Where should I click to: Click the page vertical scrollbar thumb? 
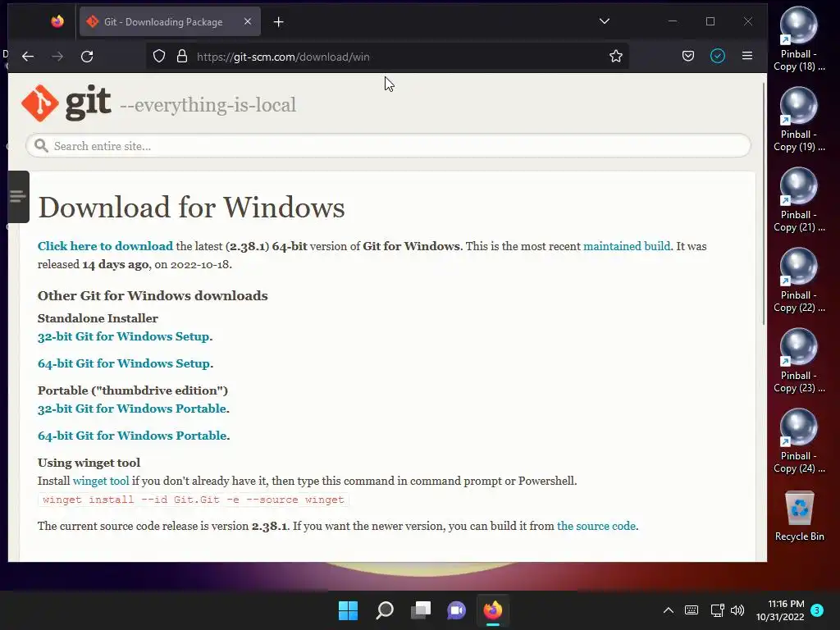click(x=764, y=203)
